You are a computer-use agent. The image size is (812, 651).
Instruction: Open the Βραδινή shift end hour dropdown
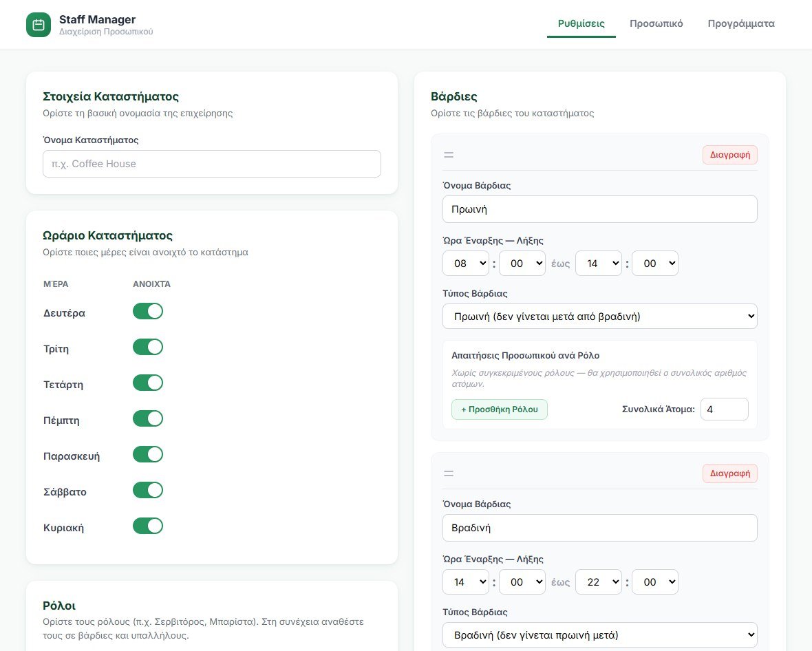click(599, 582)
